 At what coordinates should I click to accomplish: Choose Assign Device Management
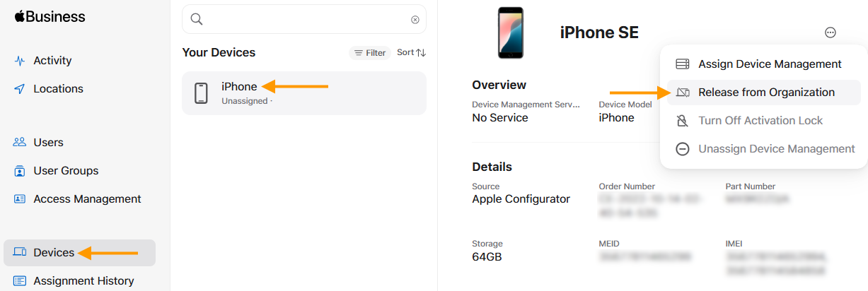coord(764,64)
